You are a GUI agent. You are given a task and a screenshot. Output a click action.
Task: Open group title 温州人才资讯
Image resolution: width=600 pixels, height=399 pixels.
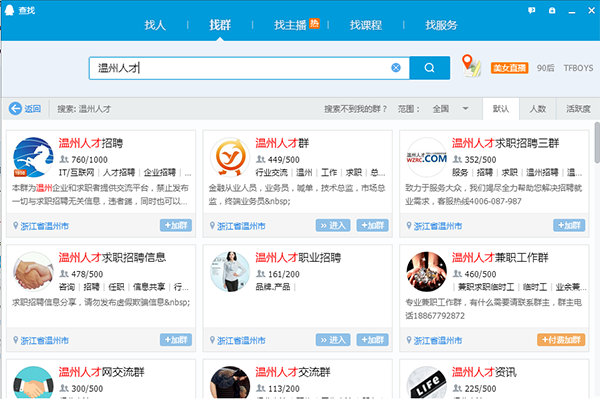pyautogui.click(x=484, y=372)
